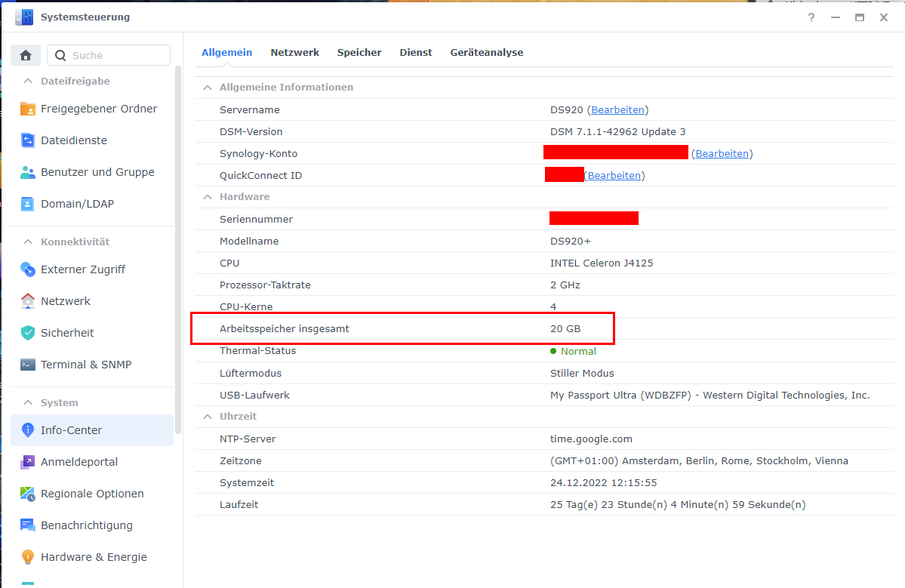Click the GMT+01:00 Amsterdam timezone value
The width and height of the screenshot is (905, 588).
coord(699,461)
